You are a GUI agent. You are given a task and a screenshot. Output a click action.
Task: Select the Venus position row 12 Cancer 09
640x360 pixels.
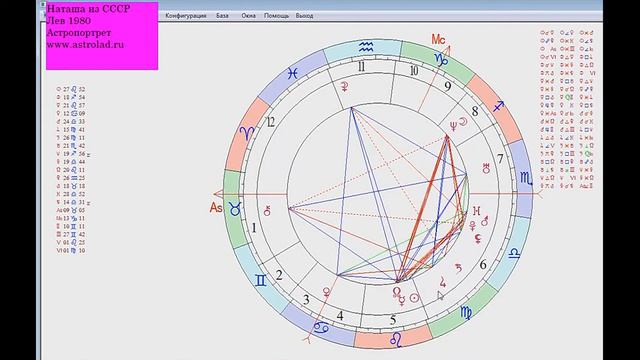(x=71, y=113)
